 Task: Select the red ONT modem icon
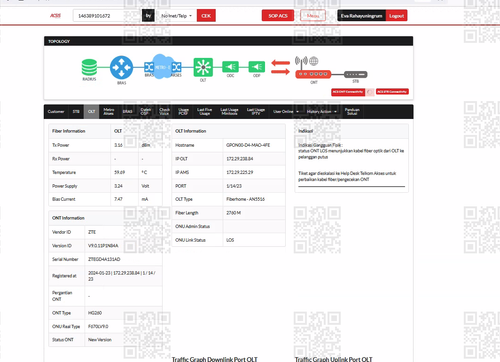coord(313,74)
